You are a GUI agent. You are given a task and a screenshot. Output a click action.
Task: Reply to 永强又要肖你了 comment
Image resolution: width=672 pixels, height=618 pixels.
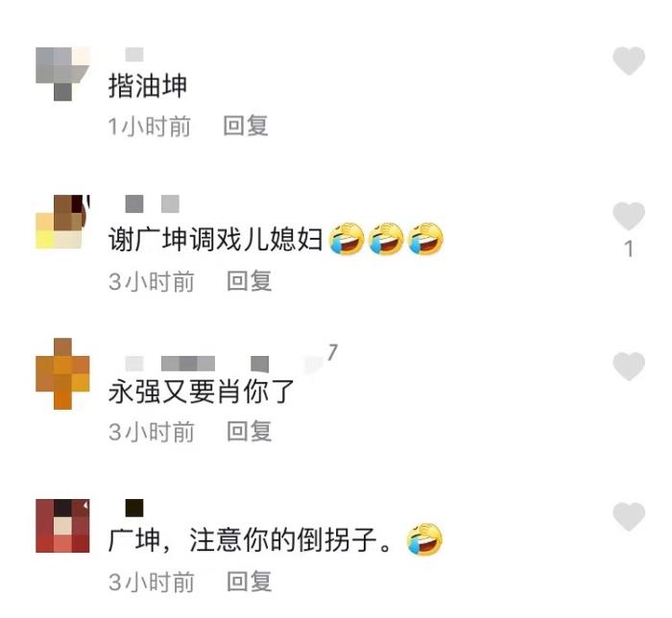(249, 431)
